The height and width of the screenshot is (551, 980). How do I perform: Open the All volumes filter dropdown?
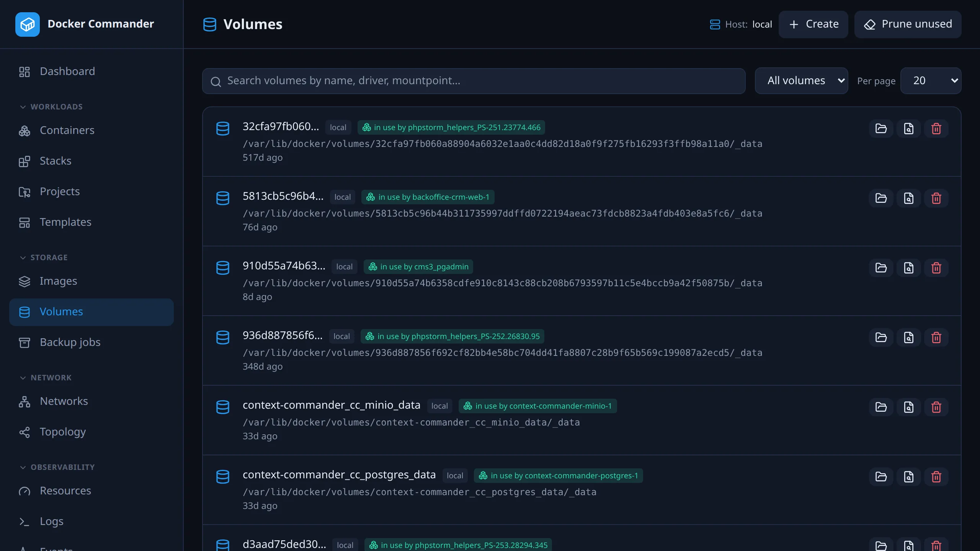click(x=801, y=81)
